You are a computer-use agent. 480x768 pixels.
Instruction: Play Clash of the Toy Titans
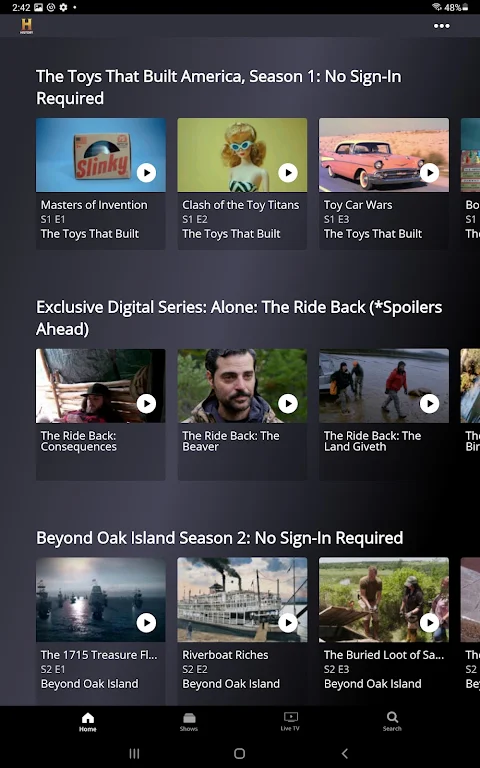(288, 172)
